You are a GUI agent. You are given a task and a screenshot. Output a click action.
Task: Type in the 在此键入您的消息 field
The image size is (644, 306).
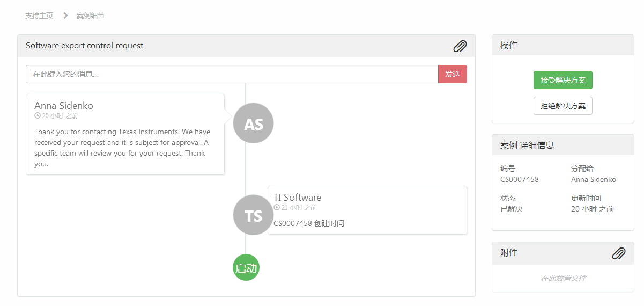[232, 74]
